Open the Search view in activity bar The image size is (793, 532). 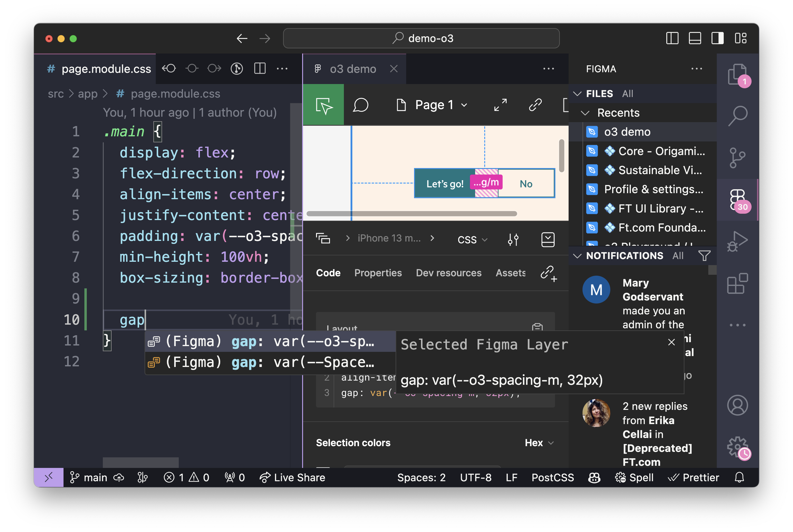[x=737, y=116]
